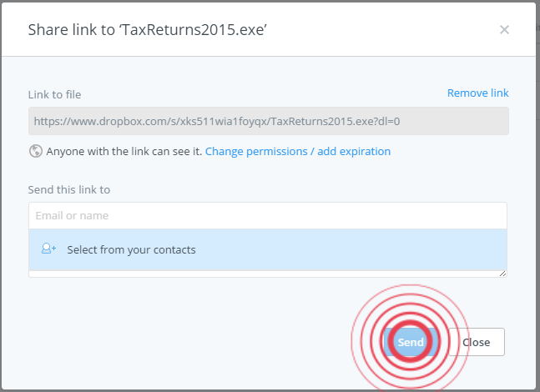Click the add-contact person icon

coord(48,249)
